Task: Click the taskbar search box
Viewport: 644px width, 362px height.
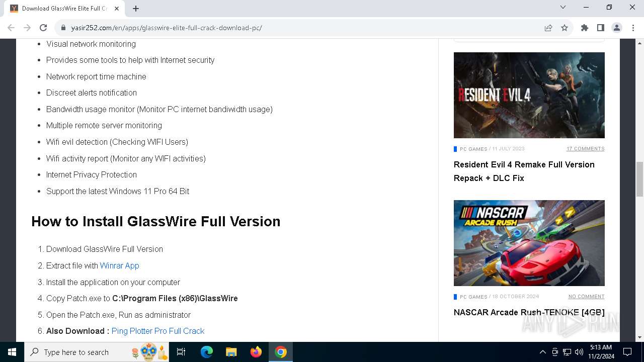Action: [x=98, y=352]
